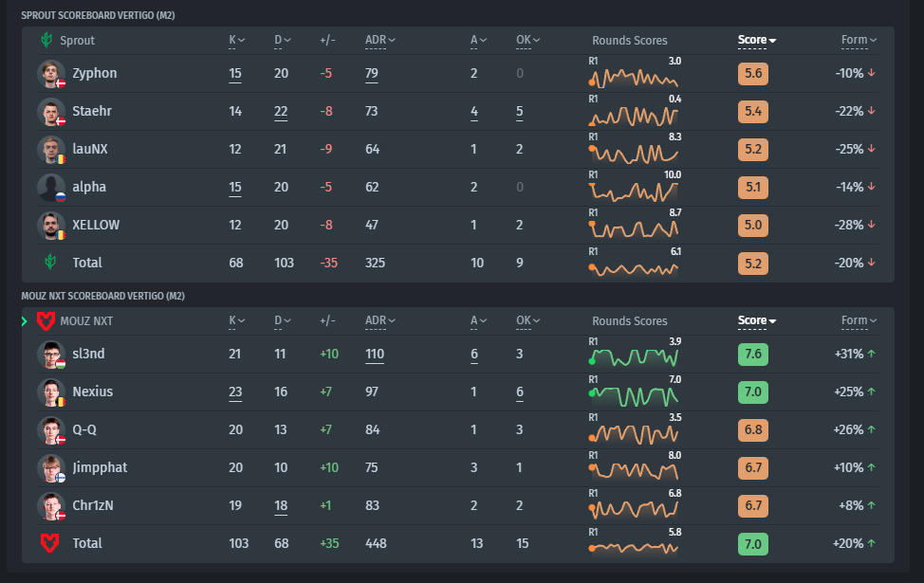The image size is (924, 583).
Task: Open sl3nd's player profile link
Action: pos(88,354)
